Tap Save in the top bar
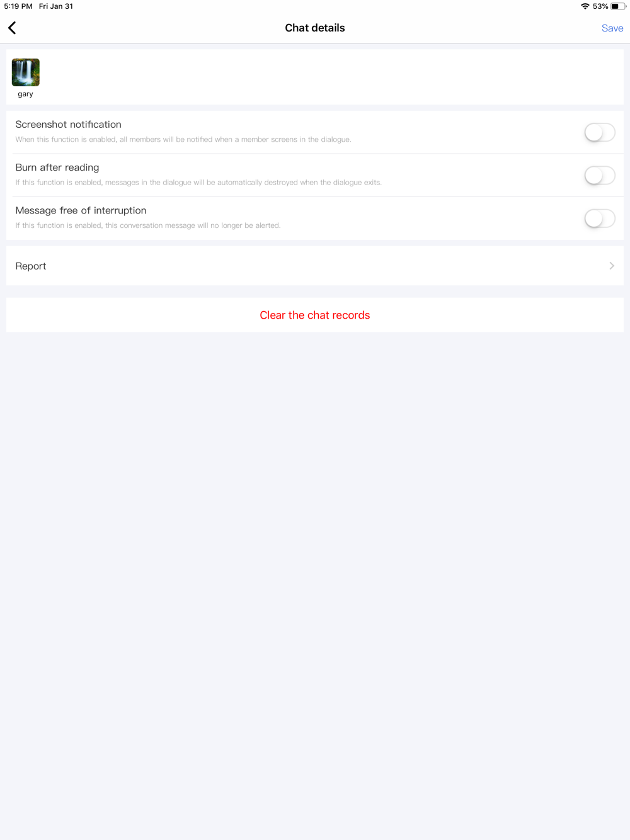The height and width of the screenshot is (840, 630). click(x=612, y=28)
